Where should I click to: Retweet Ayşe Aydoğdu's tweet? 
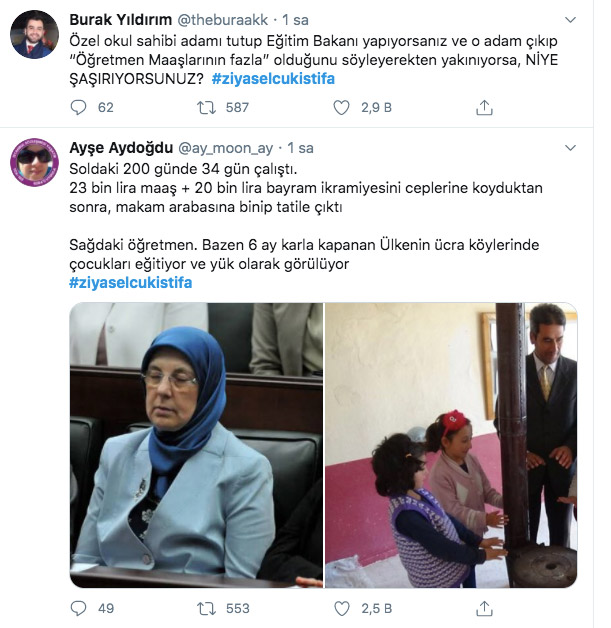(x=207, y=608)
